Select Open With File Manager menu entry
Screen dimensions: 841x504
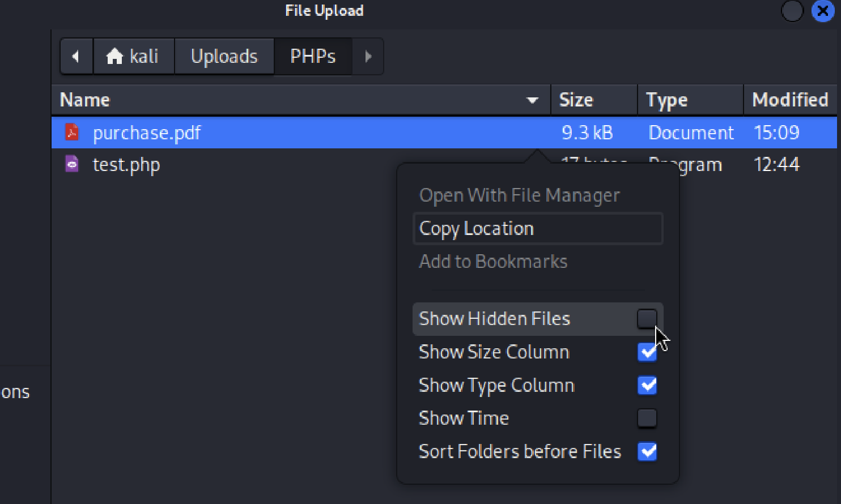(x=519, y=195)
